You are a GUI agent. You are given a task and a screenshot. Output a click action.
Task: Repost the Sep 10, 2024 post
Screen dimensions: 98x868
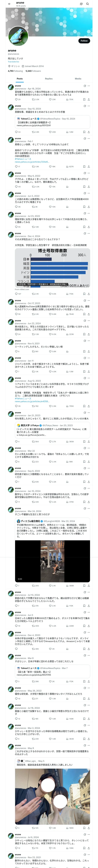(33, 132)
